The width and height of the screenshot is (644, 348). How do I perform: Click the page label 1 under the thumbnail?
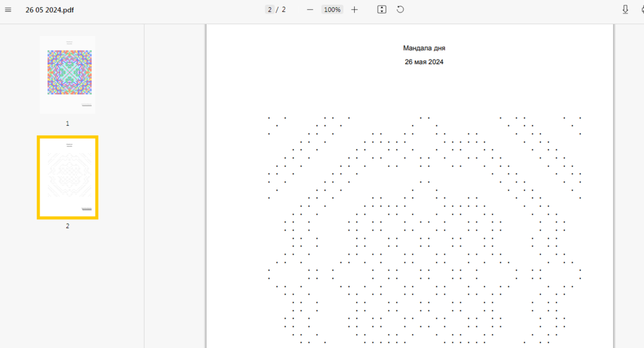68,123
